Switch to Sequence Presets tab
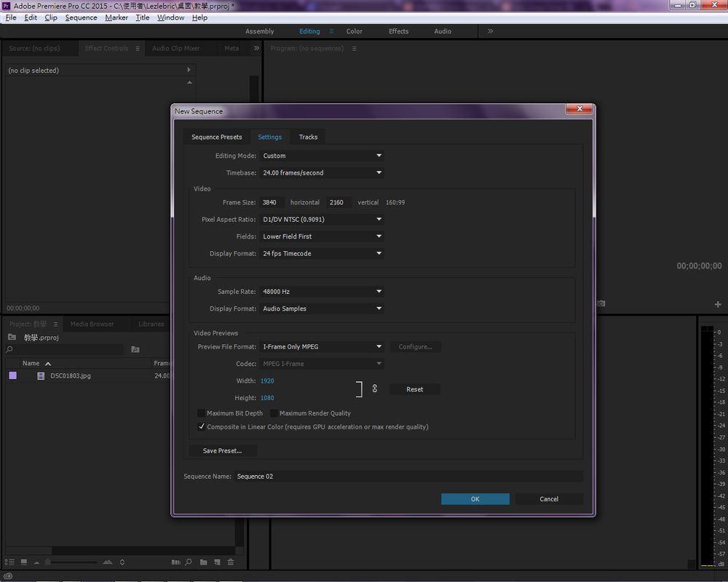 point(217,137)
